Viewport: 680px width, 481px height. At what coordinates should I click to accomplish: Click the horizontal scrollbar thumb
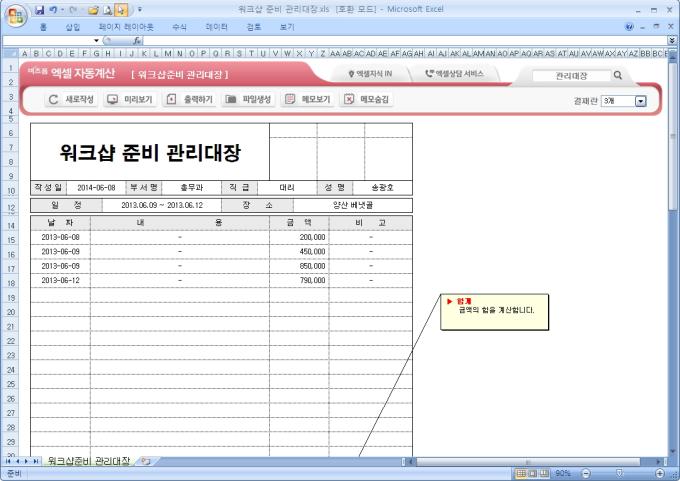tap(528, 461)
